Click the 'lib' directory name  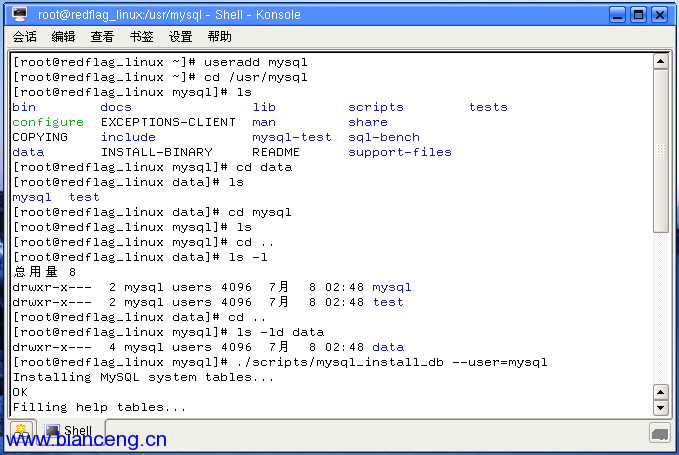[x=264, y=107]
